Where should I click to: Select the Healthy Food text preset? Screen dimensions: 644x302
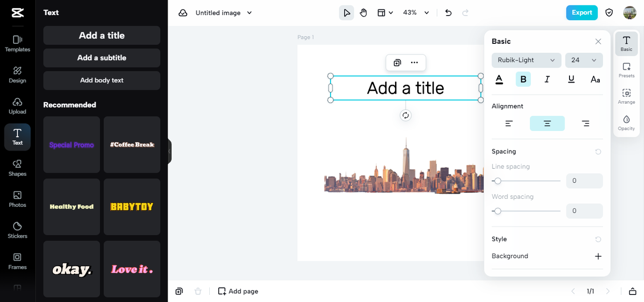click(x=71, y=207)
